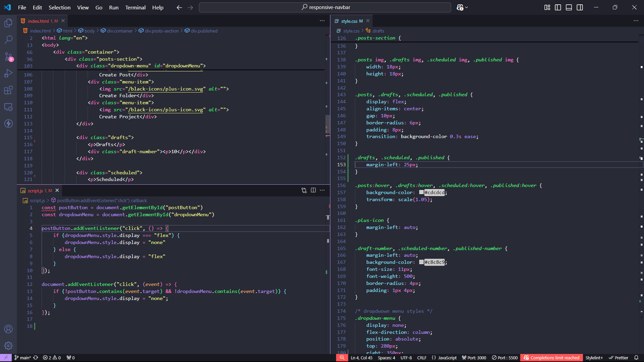The height and width of the screenshot is (362, 644).
Task: Split the script.js editor
Action: 313,190
